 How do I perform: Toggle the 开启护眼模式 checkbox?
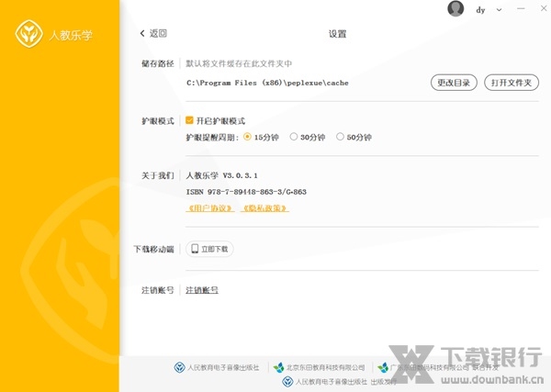[189, 120]
